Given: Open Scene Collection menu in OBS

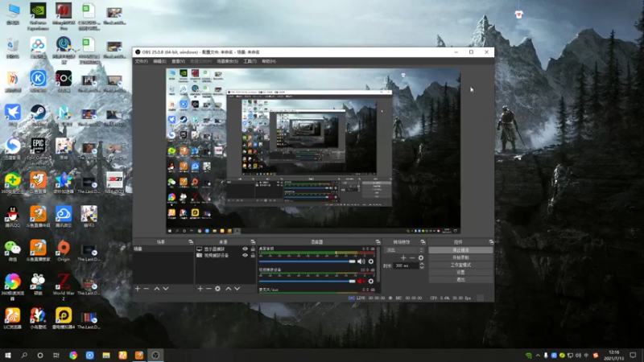Looking at the screenshot, I should (228, 61).
